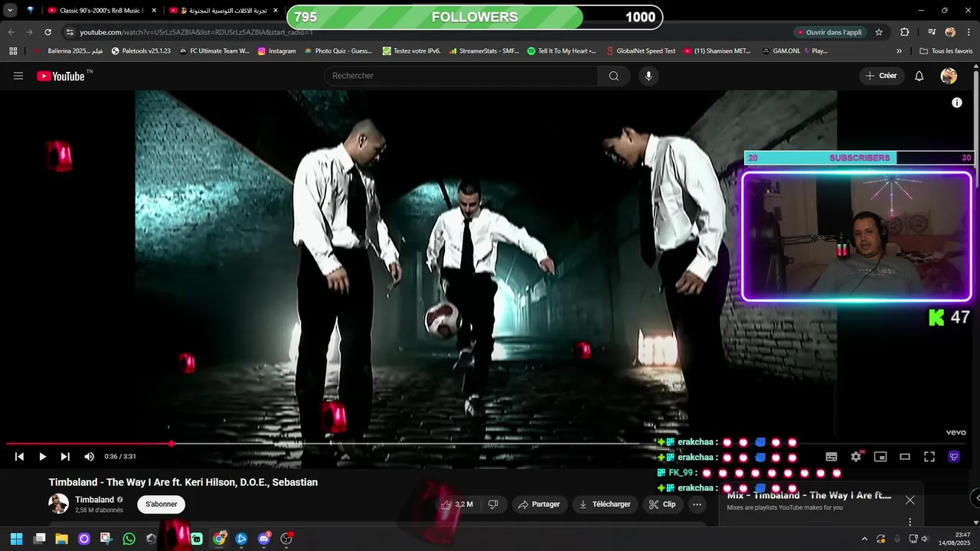Open the Mix panel three-dot options
Viewport: 980px width, 551px height.
(910, 522)
